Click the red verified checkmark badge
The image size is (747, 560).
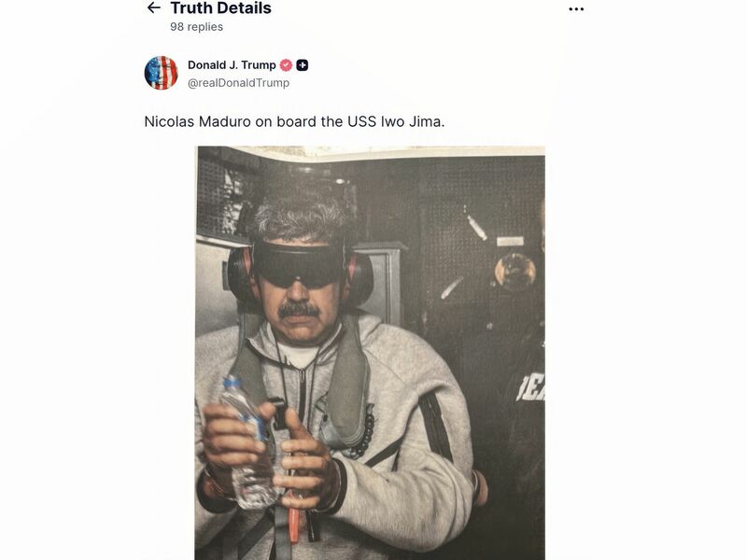click(x=286, y=65)
